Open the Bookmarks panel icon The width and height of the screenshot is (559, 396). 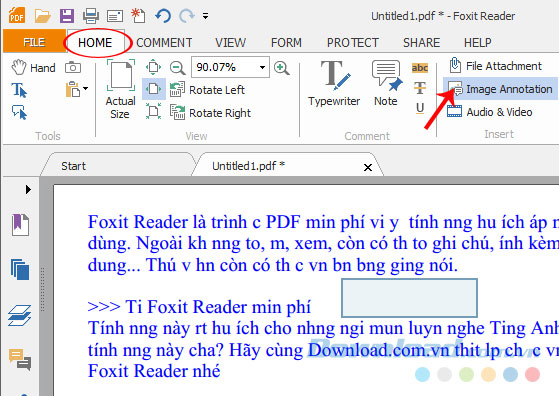pos(20,225)
